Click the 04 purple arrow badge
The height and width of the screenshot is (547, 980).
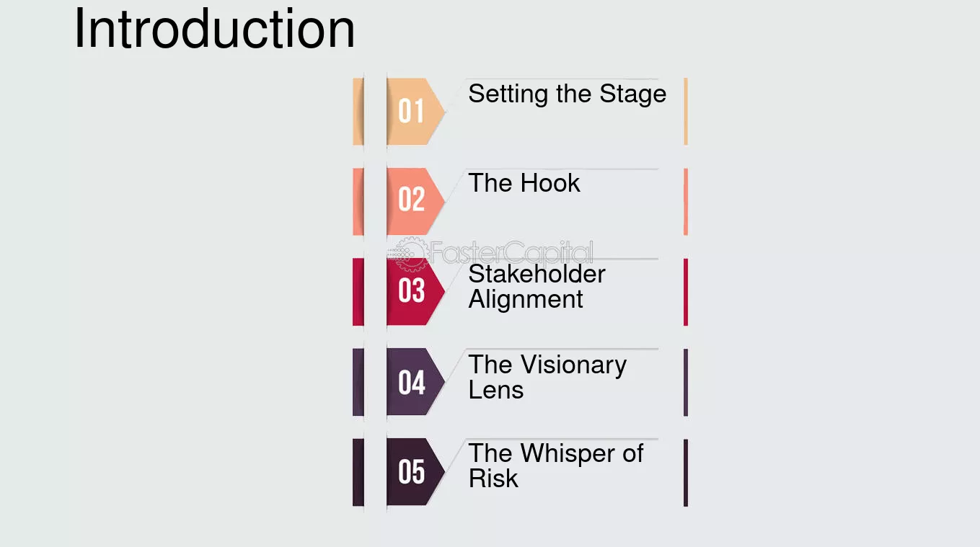coord(415,382)
